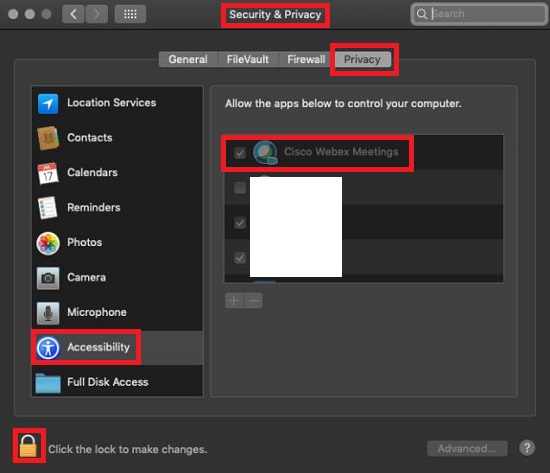Go forward with the right chevron button
Image resolution: width=550 pixels, height=473 pixels.
96,14
